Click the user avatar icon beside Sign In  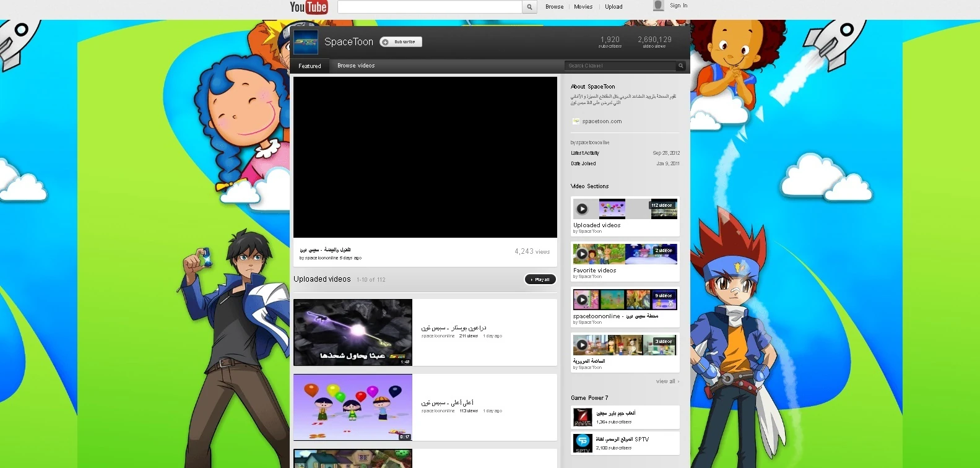[659, 6]
